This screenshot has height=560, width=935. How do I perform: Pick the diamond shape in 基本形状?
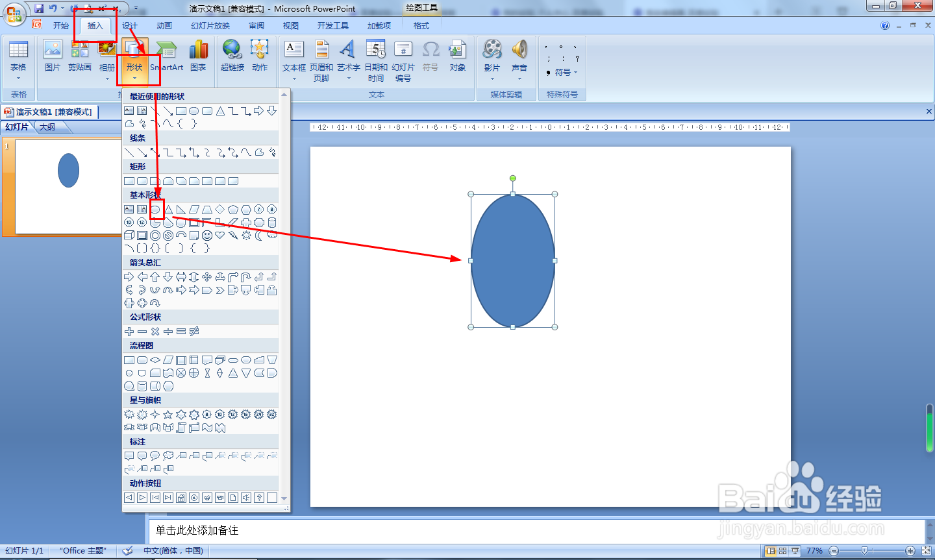[x=220, y=210]
